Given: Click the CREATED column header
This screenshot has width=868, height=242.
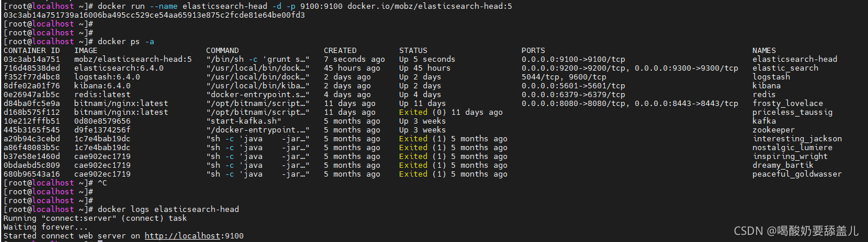Looking at the screenshot, I should pyautogui.click(x=340, y=51).
